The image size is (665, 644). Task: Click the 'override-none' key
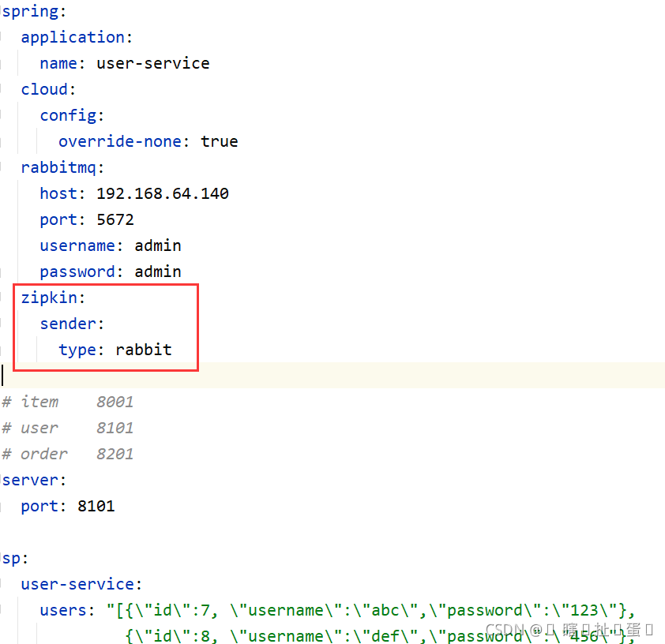[120, 141]
